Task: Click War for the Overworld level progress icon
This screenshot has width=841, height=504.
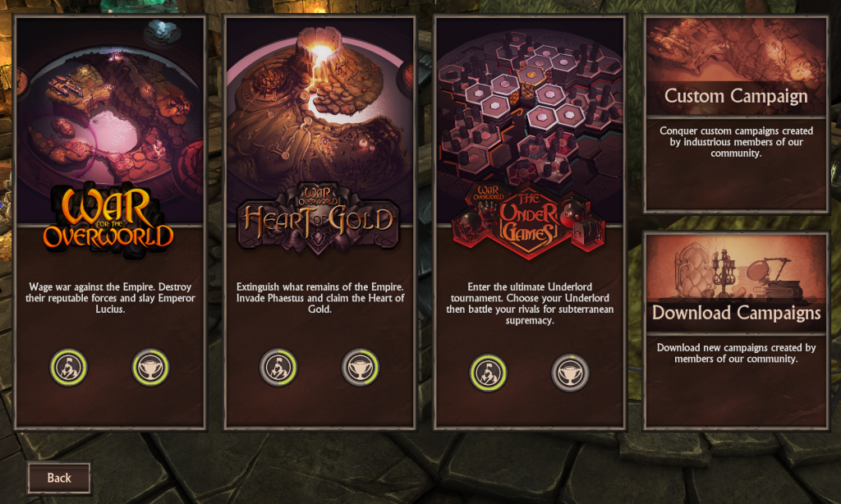Action: click(x=69, y=367)
